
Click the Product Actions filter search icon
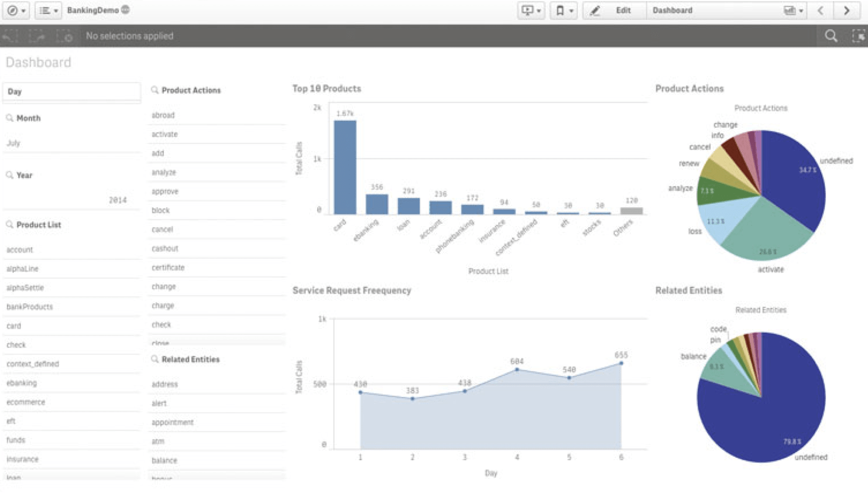tap(155, 90)
